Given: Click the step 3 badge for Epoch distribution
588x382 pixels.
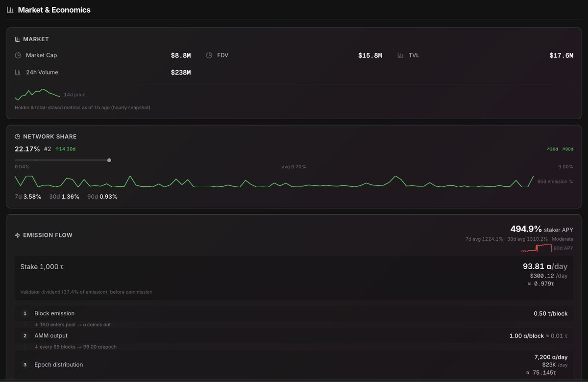Looking at the screenshot, I should click(25, 365).
